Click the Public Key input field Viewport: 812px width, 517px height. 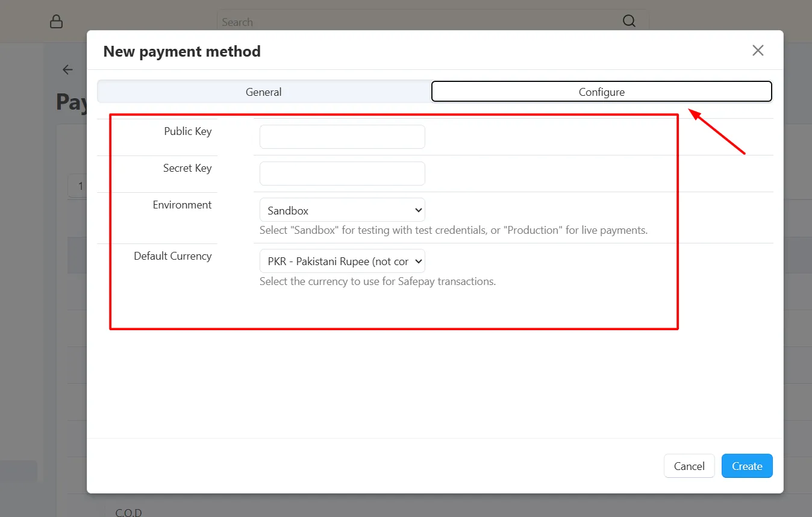click(x=342, y=137)
